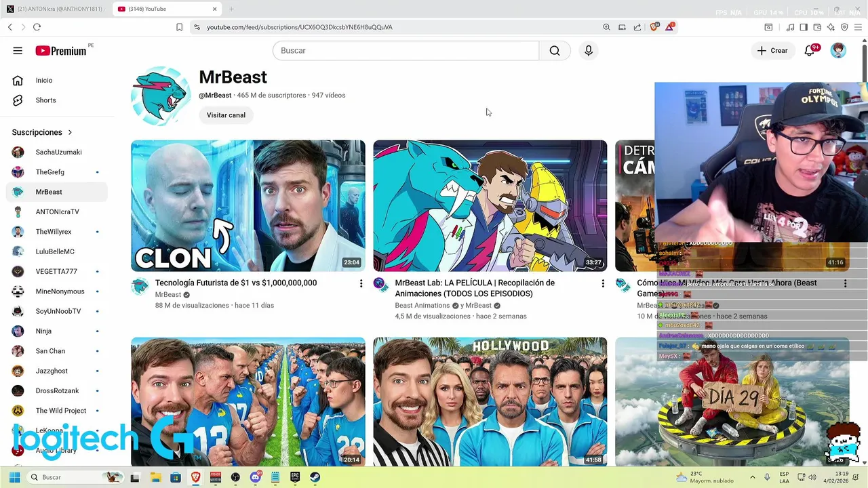Open Discord from the taskbar
Viewport: 868px width, 488px height.
point(256,477)
